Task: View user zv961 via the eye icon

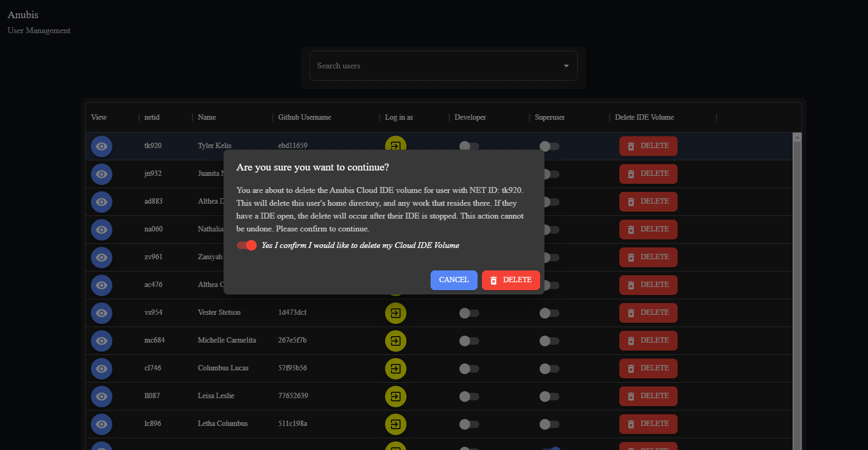Action: (102, 258)
